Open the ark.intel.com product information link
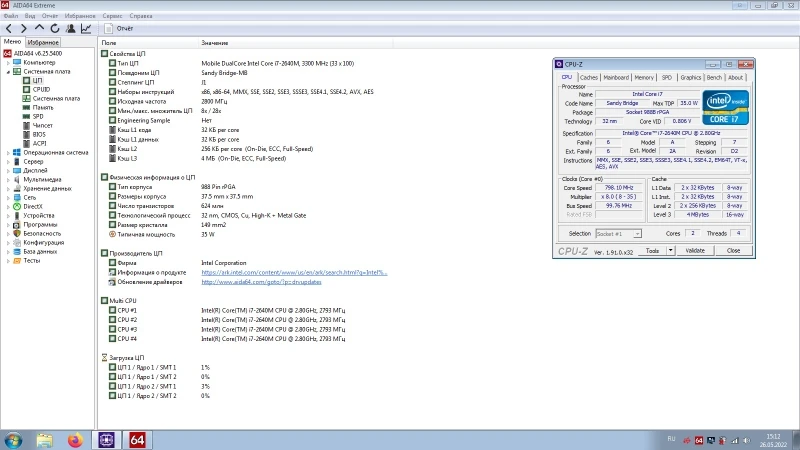Viewport: 800px width, 450px height. coord(294,272)
